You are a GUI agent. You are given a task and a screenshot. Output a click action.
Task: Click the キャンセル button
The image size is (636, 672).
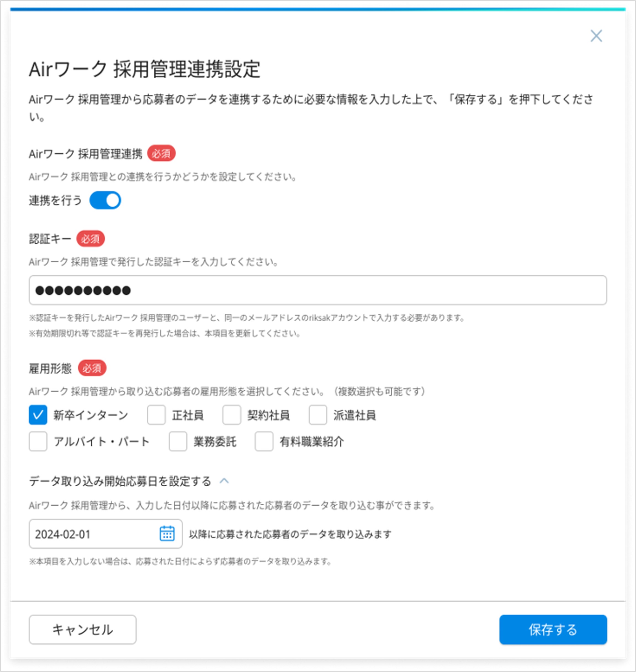tap(83, 630)
